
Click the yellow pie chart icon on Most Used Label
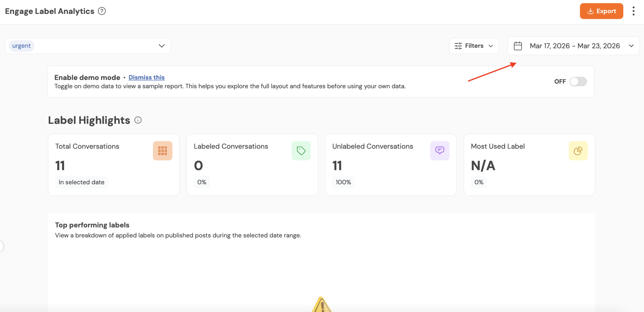click(x=578, y=151)
